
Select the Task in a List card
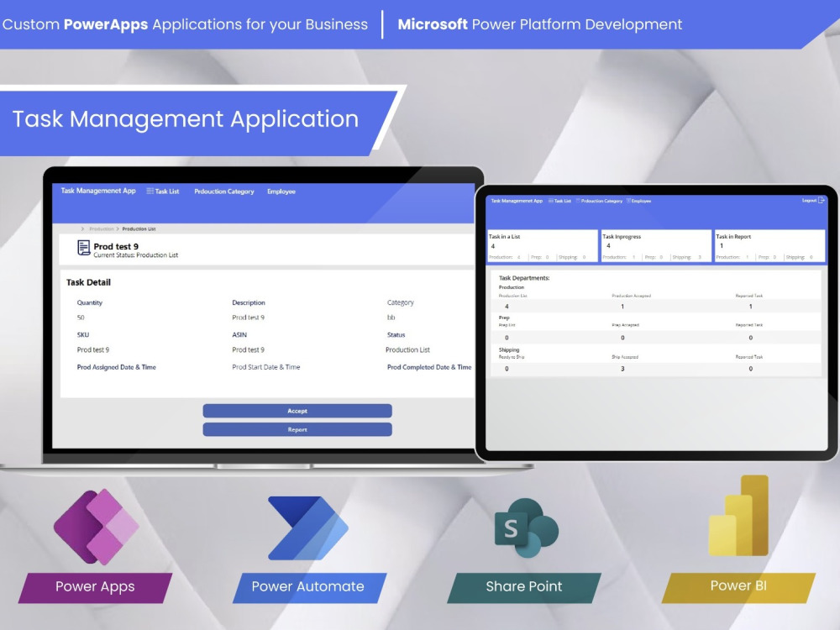(x=542, y=246)
